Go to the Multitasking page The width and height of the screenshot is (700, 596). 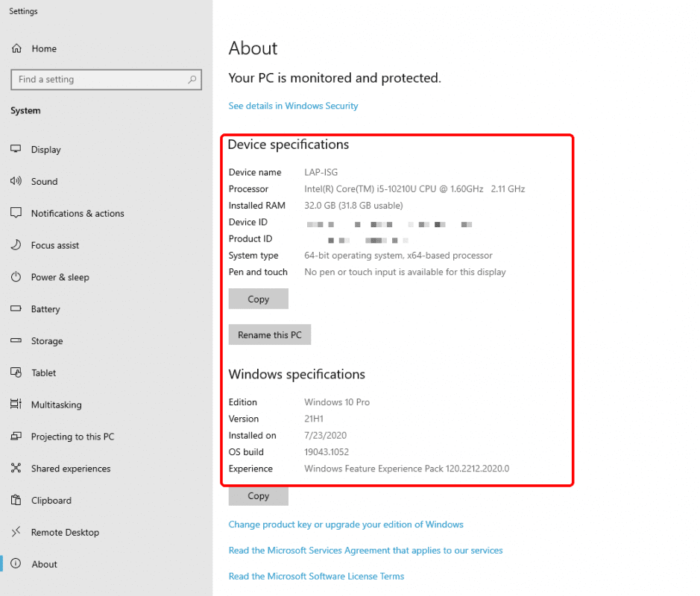56,405
